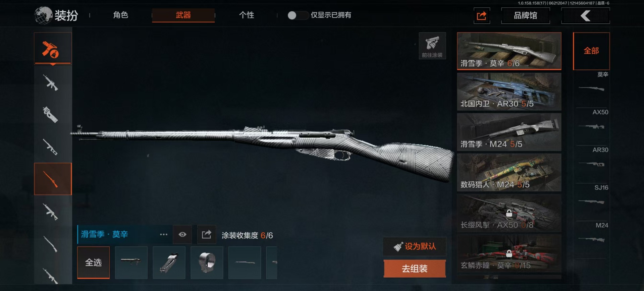Toggle skin preview eye icon

[x=182, y=234]
